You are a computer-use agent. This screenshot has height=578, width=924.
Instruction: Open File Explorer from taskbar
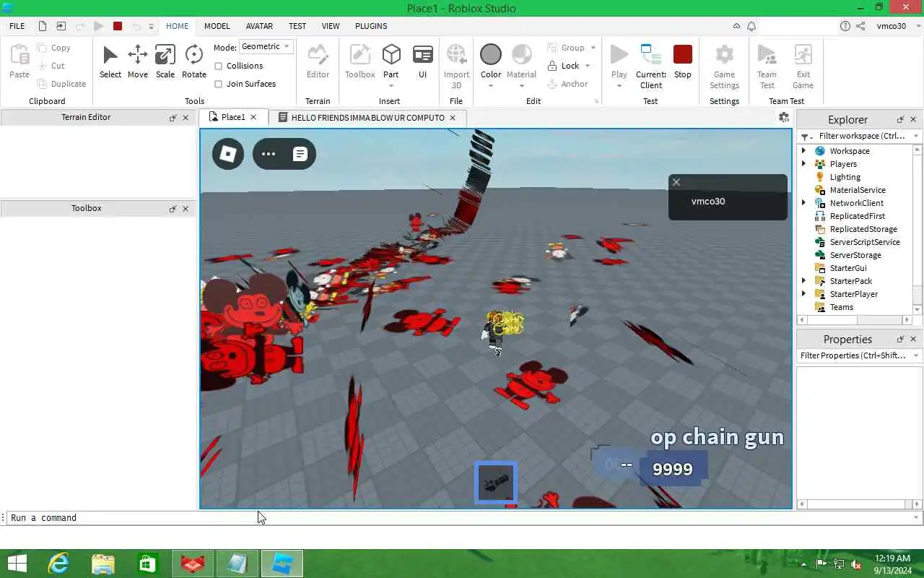click(103, 564)
